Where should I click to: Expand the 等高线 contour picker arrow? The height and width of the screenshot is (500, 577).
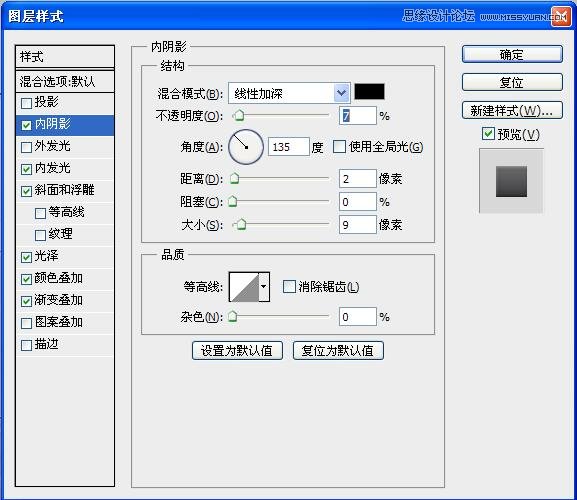[x=264, y=287]
